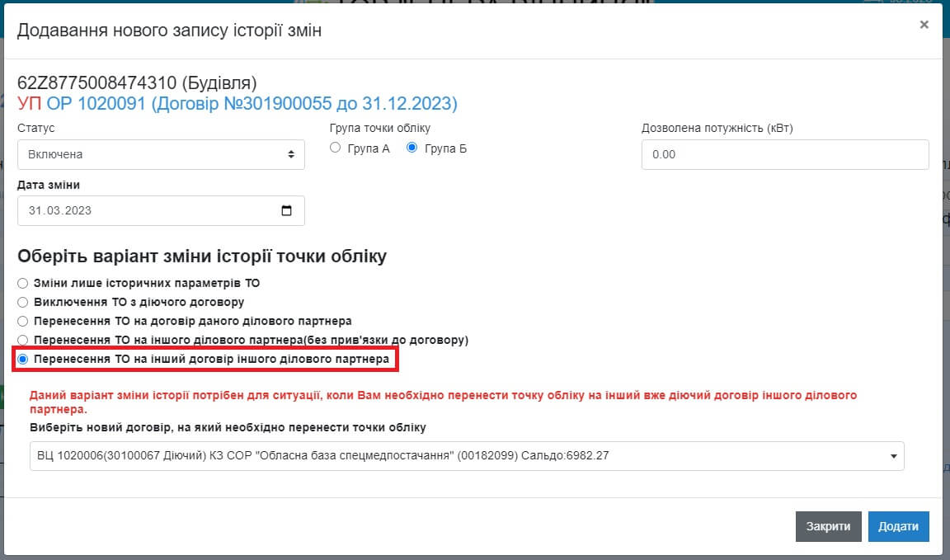
Task: Select the transfer option без прив'язки до договору
Action: (23, 340)
